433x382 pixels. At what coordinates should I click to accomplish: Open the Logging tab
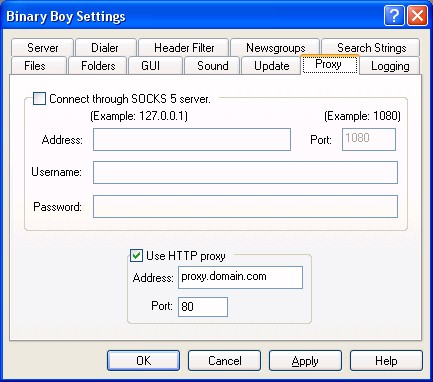(389, 65)
